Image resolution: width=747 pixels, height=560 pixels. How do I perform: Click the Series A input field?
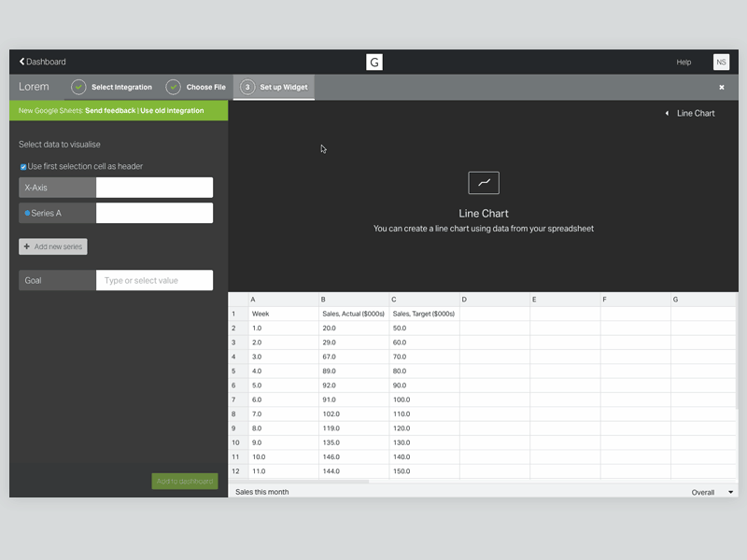(154, 213)
